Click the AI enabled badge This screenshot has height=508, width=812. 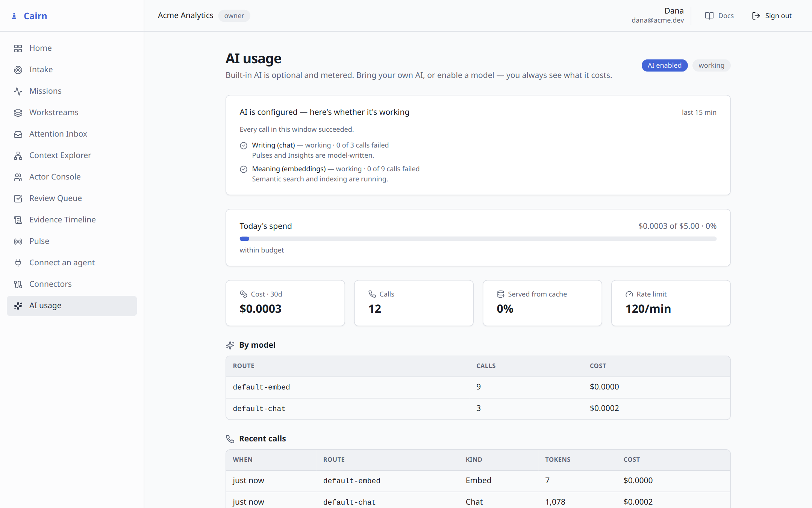(x=665, y=65)
